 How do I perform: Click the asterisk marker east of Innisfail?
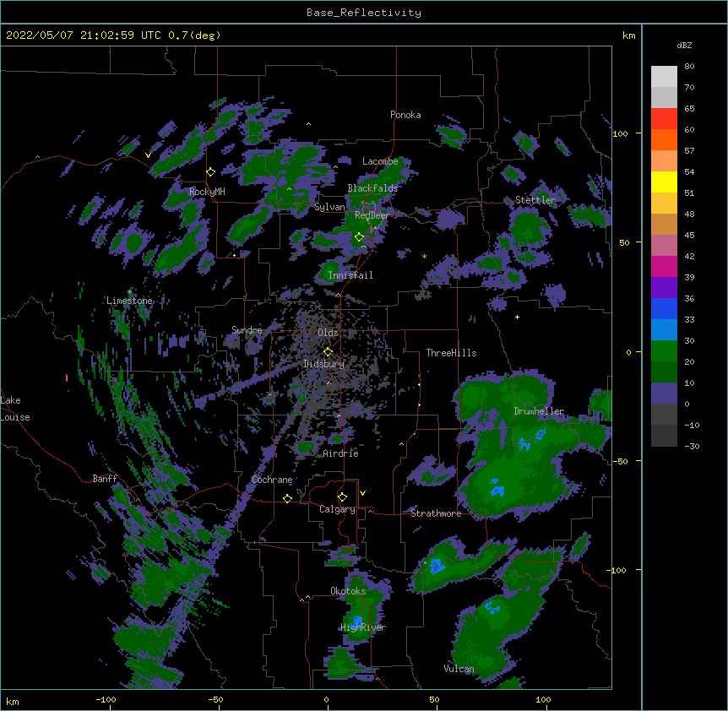coord(424,257)
